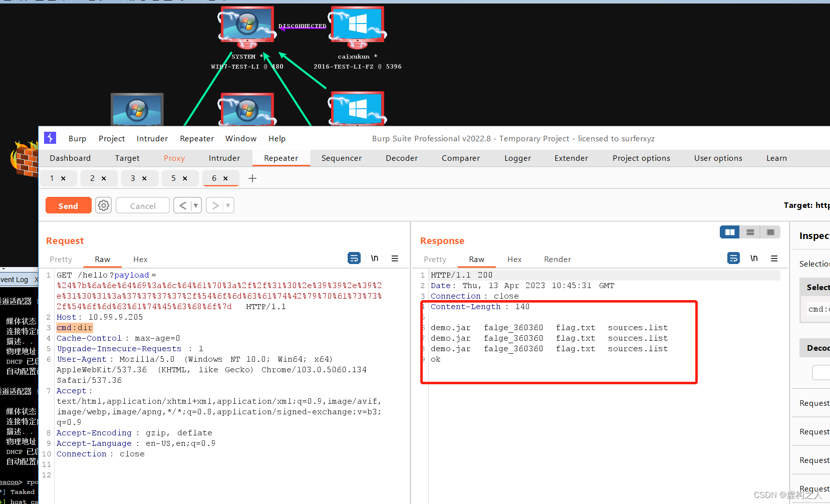Open the Repeater menu
This screenshot has height=504, width=830.
(197, 139)
